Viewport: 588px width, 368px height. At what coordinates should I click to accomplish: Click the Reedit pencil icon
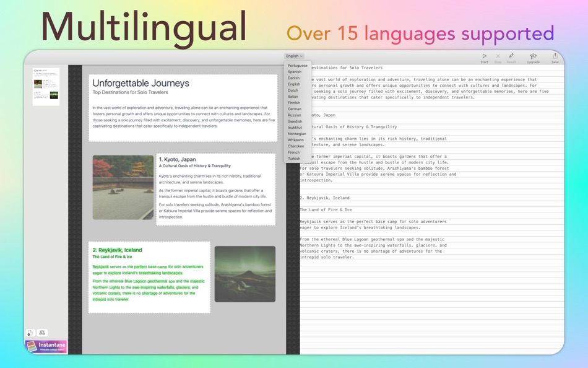(511, 56)
